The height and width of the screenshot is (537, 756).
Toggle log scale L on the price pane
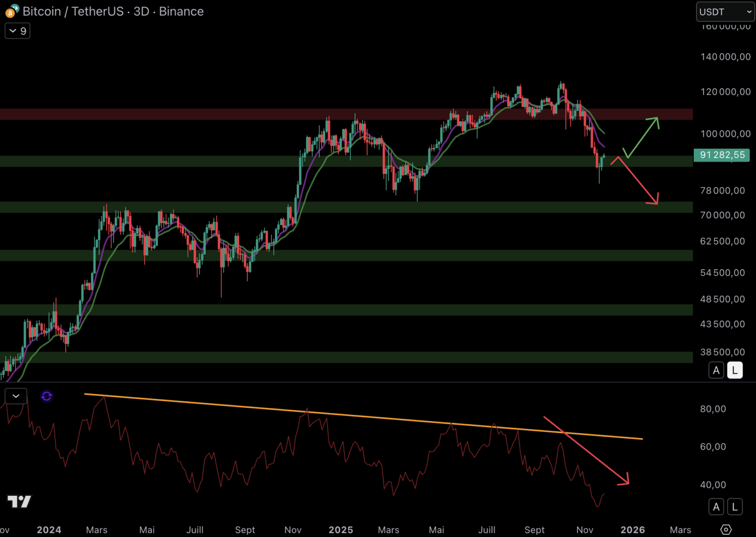tap(735, 370)
